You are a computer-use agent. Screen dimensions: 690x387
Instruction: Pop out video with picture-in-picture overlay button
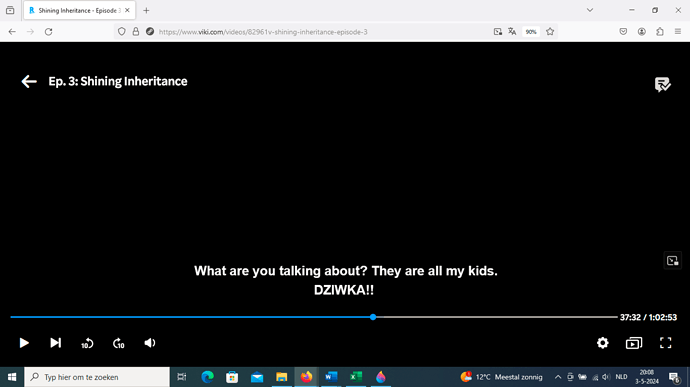point(672,261)
